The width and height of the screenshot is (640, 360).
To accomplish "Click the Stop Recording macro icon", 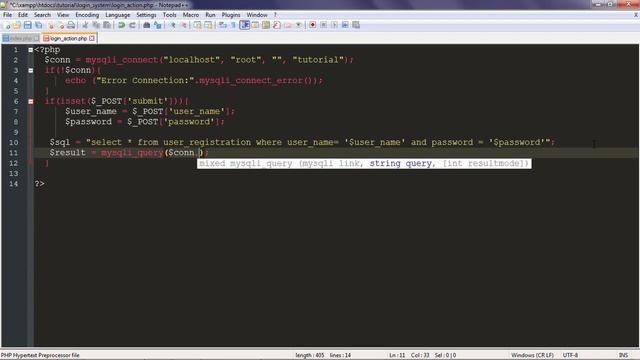I will (x=323, y=25).
